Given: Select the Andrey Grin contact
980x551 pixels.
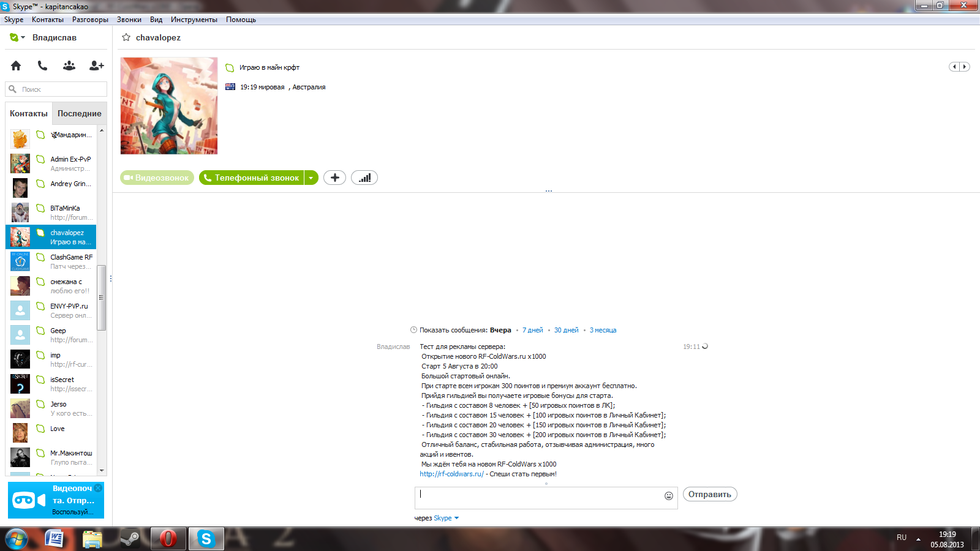Looking at the screenshot, I should 51,188.
